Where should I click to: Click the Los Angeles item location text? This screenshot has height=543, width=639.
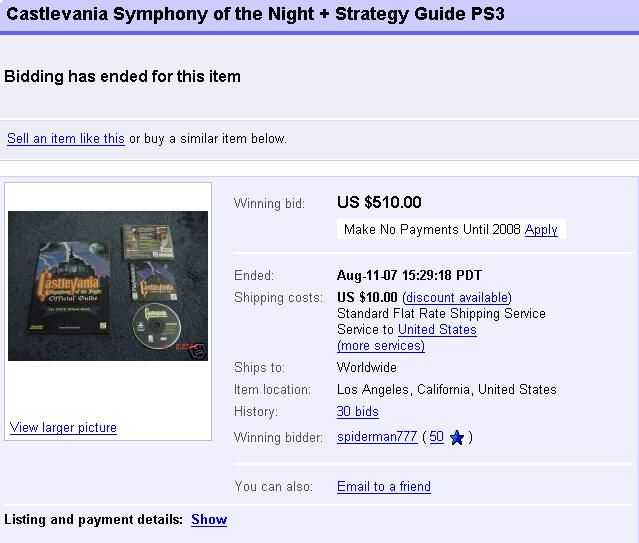(x=446, y=389)
